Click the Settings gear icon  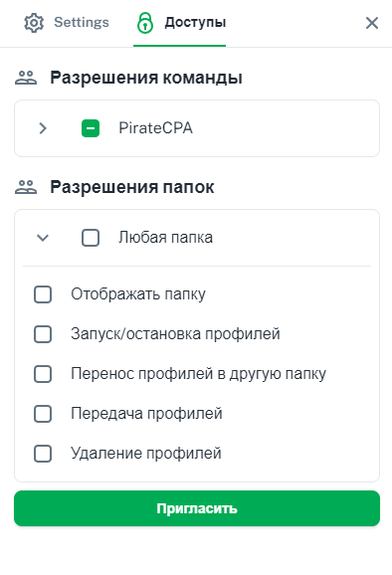coord(34,23)
